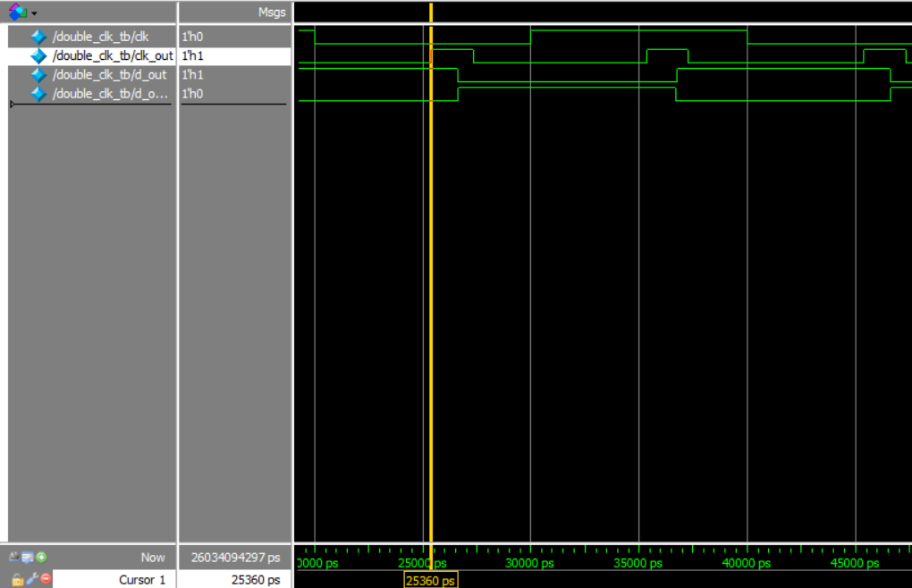
Task: Click the Cursor 1 name field
Action: tap(114, 579)
